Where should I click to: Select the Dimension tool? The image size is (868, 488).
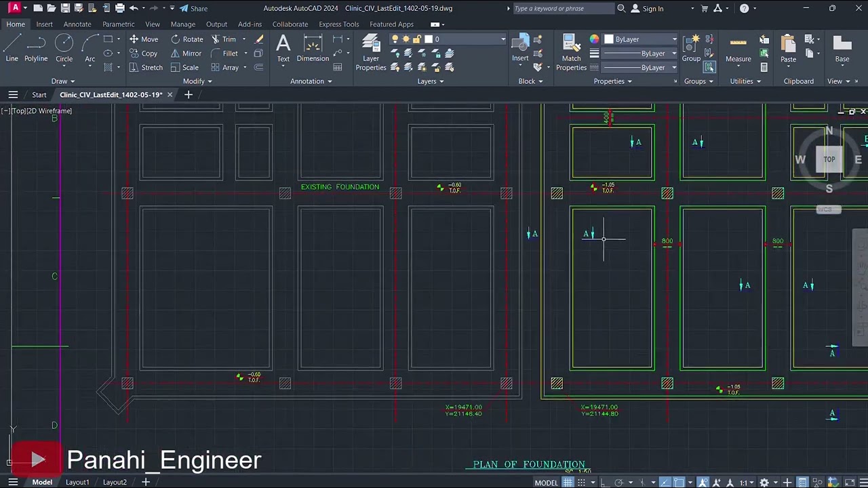(313, 49)
